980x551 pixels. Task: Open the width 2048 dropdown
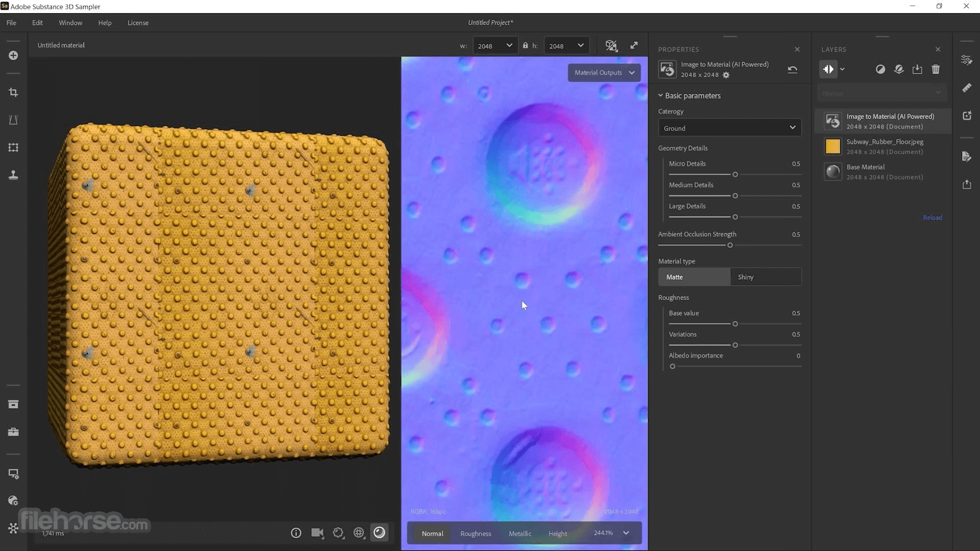click(495, 45)
